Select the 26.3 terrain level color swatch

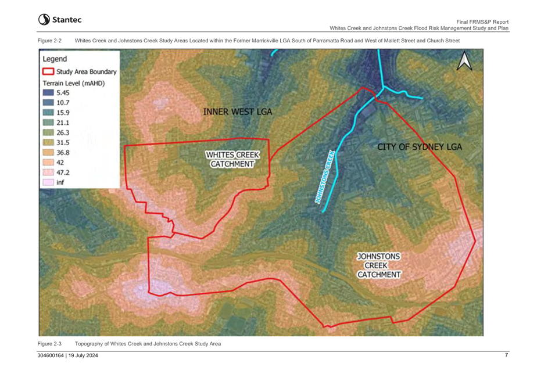point(48,132)
